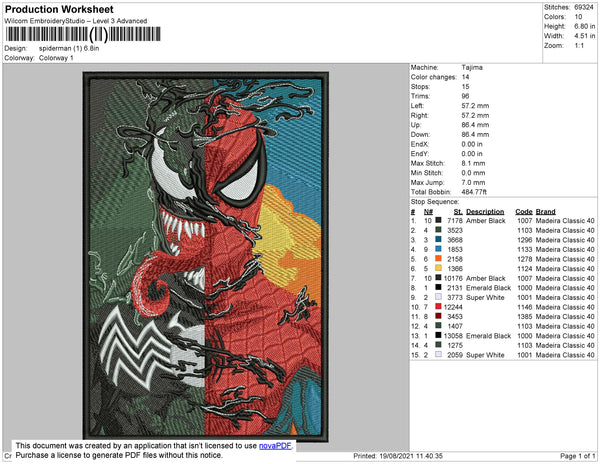Viewport: 600px width, 464px height.
Task: Select thread code 1278 in stop 5
Action: (525, 259)
